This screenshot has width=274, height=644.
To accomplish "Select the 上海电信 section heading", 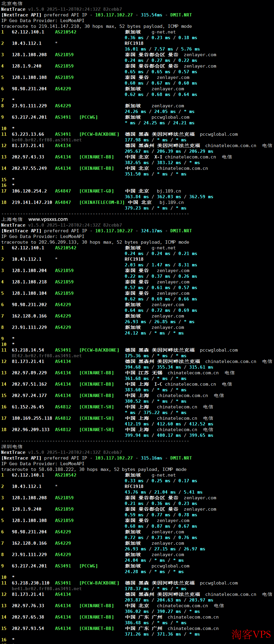I will click(12, 219).
